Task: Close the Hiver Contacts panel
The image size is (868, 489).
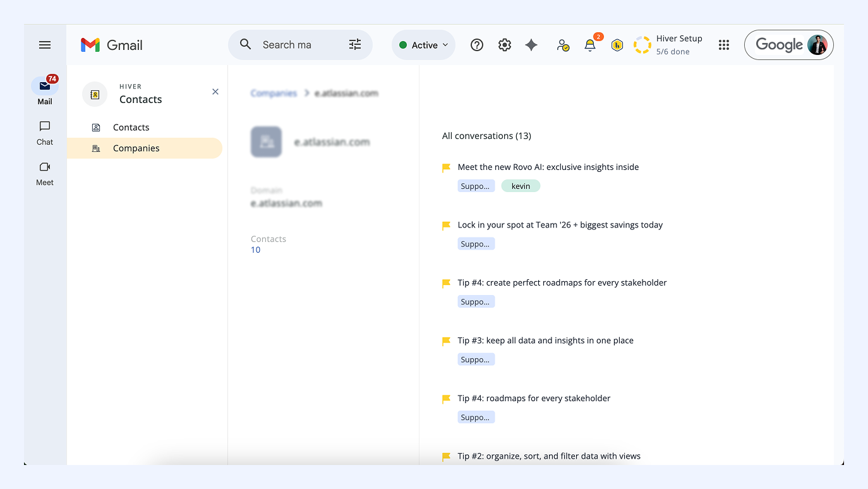Action: [x=215, y=92]
